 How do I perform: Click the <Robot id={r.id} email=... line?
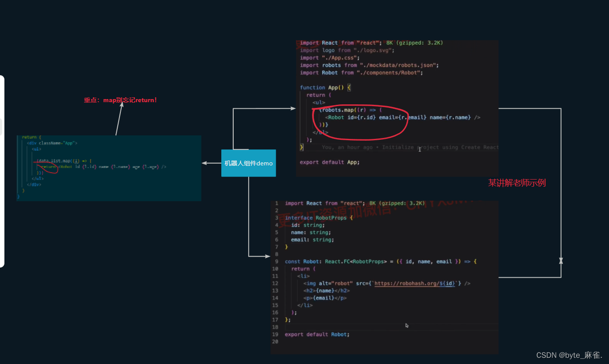(403, 118)
